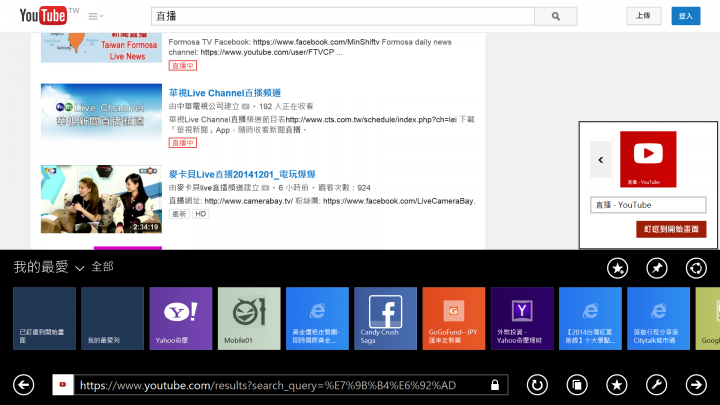Viewport: 720px width, 405px height.
Task: Click the red YouTube tile preview
Action: click(648, 159)
